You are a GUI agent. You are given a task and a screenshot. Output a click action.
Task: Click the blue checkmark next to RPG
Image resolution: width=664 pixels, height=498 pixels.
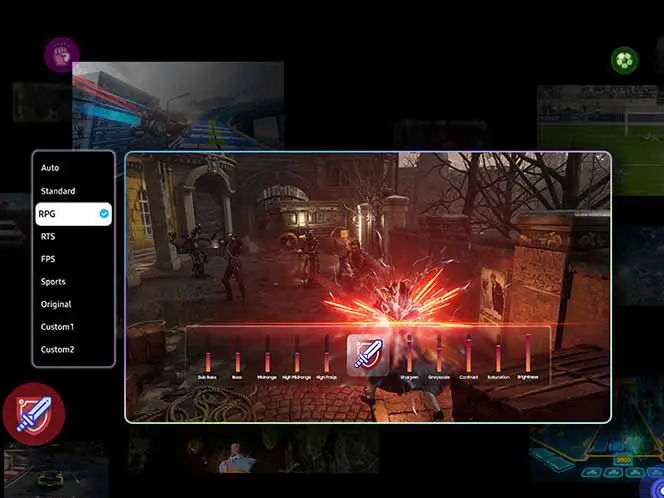(x=104, y=214)
